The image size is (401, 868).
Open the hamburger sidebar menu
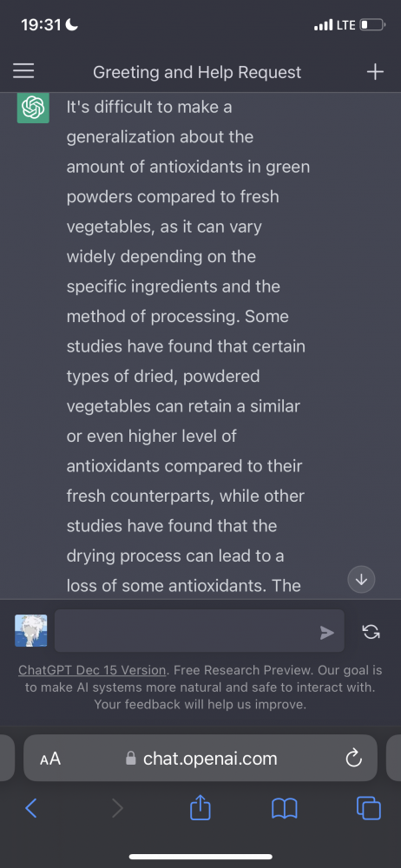23,71
